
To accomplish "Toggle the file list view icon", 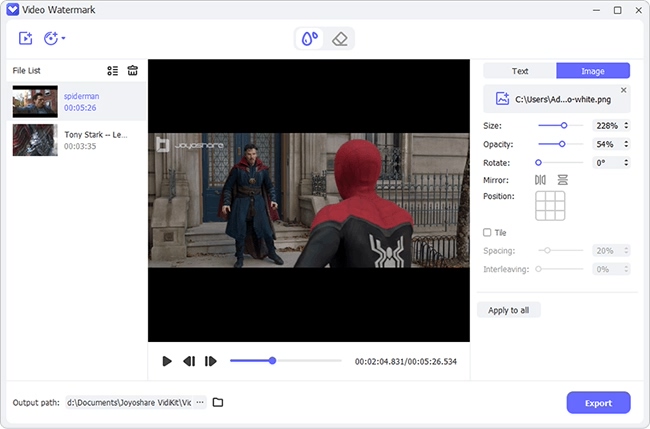I will pos(112,71).
